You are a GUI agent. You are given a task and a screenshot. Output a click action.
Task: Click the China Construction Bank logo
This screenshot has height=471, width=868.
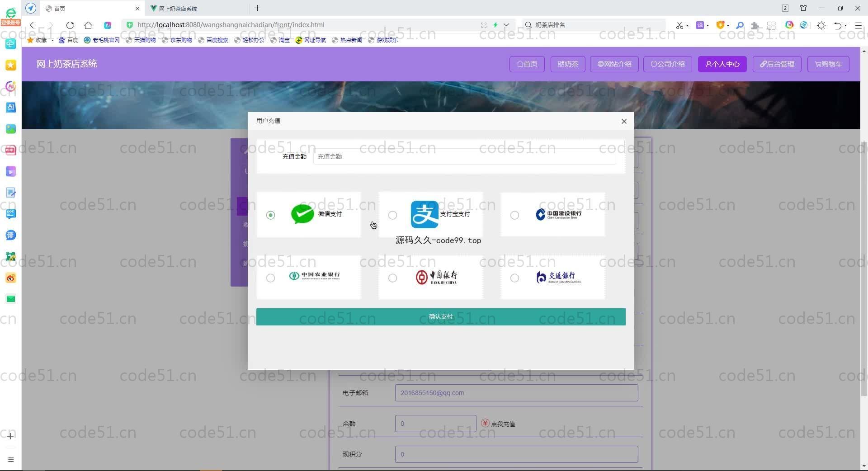tap(559, 214)
